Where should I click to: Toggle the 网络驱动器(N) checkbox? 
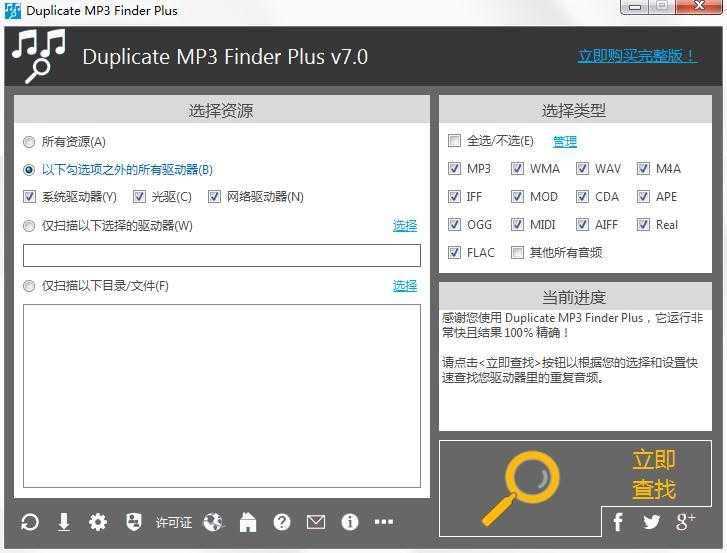pyautogui.click(x=214, y=197)
